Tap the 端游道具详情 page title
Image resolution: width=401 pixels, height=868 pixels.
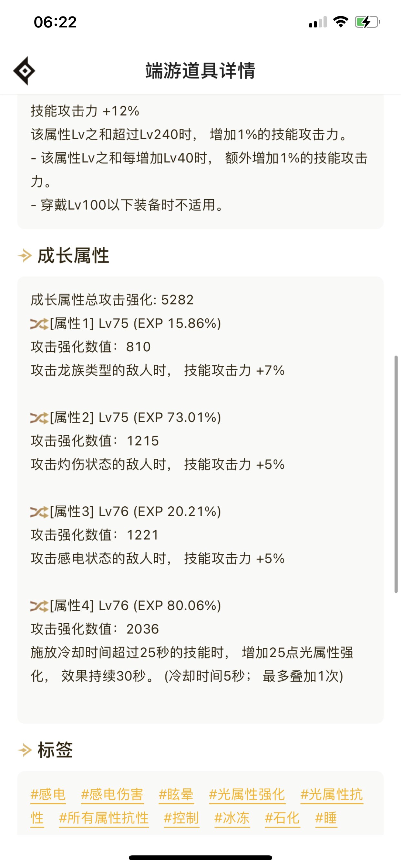tap(200, 71)
